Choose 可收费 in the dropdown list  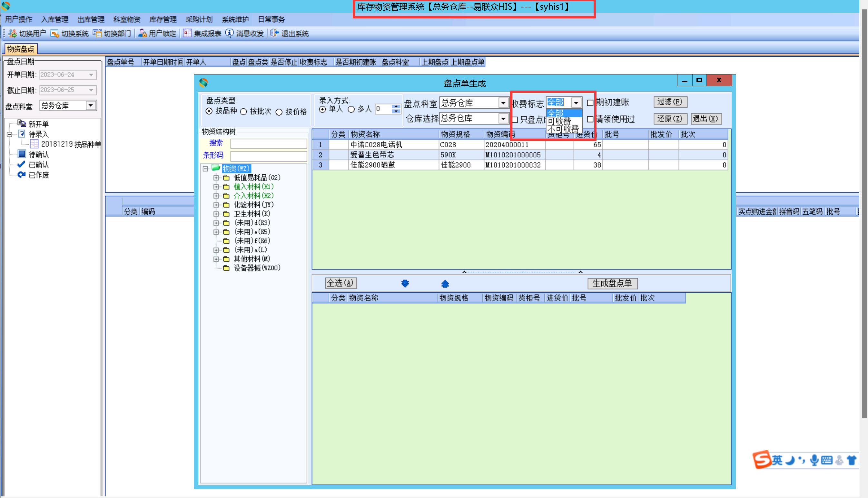[560, 121]
